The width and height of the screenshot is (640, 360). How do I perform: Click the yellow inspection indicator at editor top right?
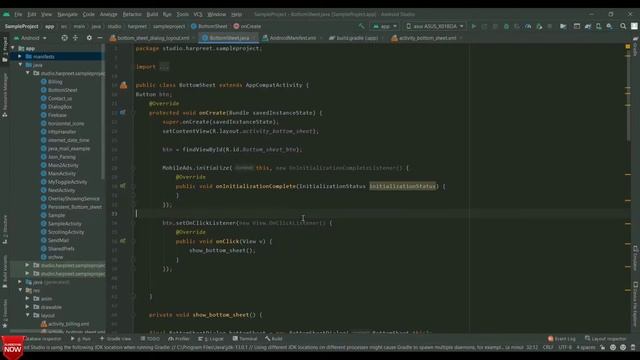(628, 47)
